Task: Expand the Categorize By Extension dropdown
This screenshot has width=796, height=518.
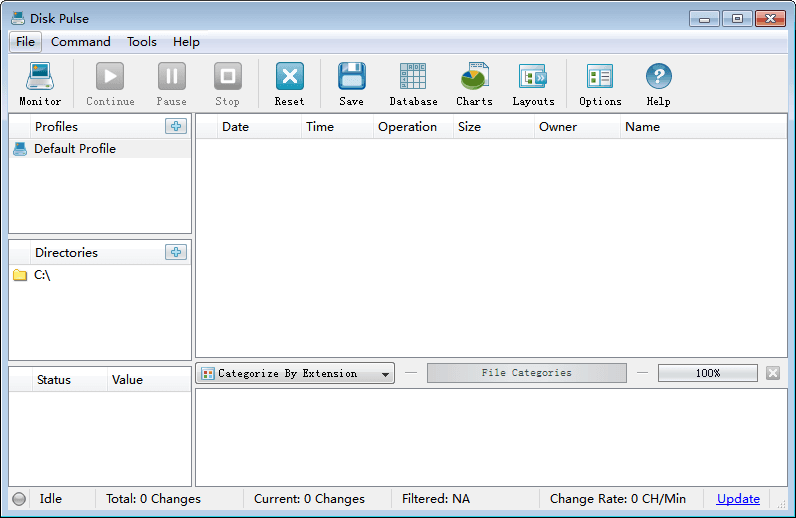Action: tap(295, 373)
